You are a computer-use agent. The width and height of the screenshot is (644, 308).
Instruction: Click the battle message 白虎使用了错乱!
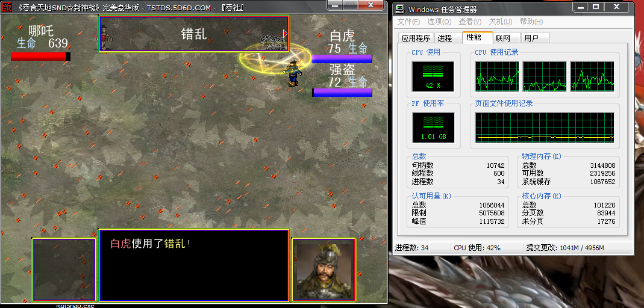coord(151,244)
